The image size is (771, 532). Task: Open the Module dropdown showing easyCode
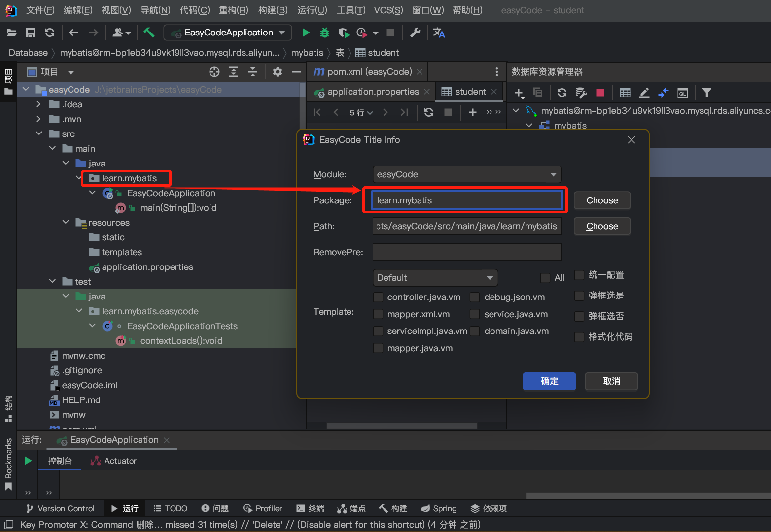(x=466, y=174)
